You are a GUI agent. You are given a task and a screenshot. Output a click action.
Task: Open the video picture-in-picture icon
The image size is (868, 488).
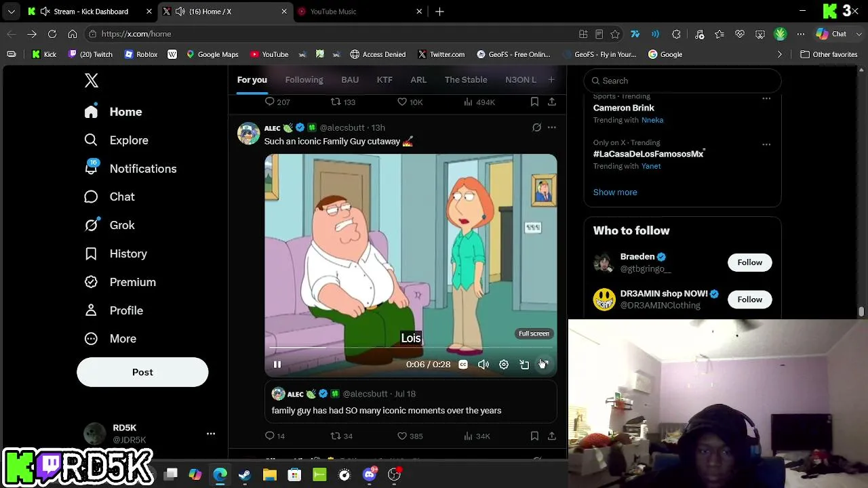coord(524,365)
